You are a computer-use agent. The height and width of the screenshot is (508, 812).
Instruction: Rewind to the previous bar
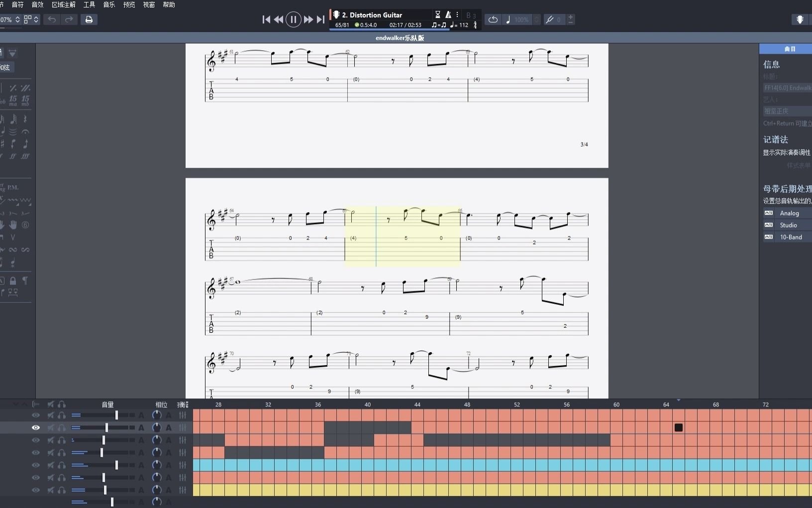coord(279,19)
